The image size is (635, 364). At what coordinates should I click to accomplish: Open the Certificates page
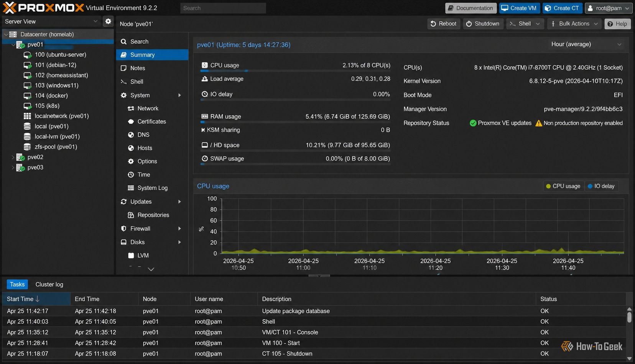(x=151, y=121)
